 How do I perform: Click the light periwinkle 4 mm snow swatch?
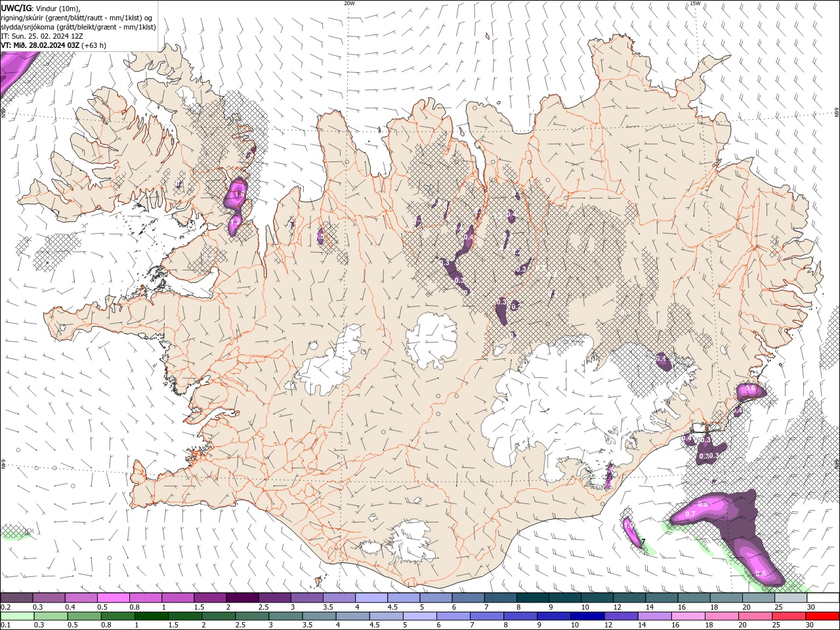(x=371, y=598)
